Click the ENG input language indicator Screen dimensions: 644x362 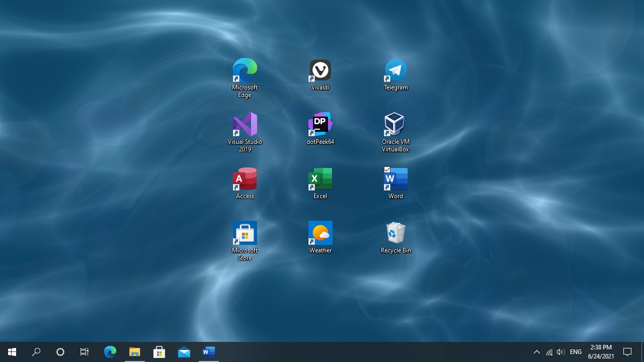(576, 352)
